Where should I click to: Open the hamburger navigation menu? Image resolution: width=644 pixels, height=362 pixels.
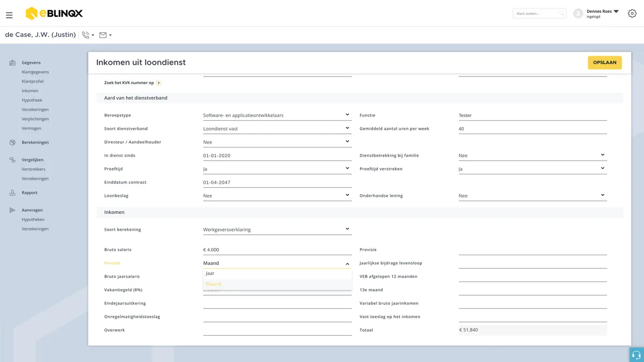click(9, 15)
